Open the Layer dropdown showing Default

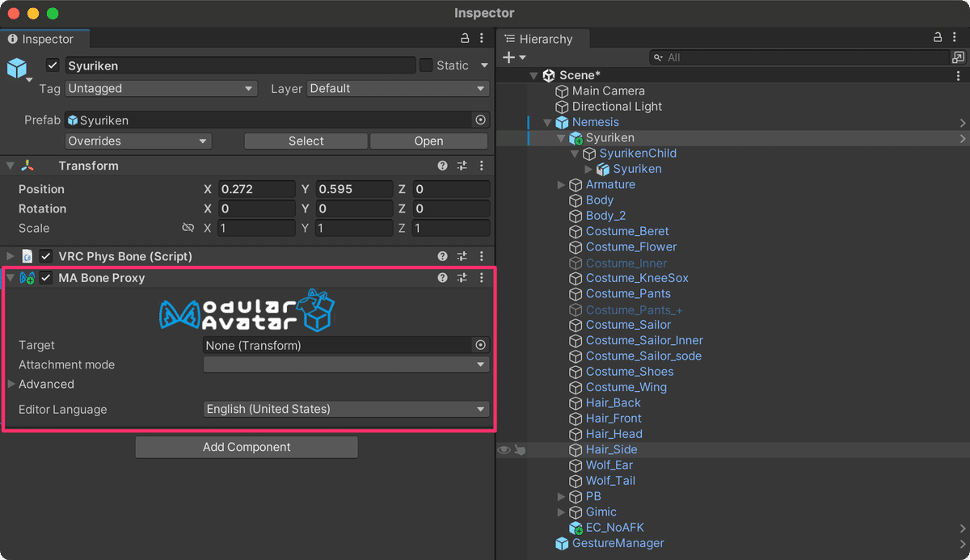(x=398, y=89)
